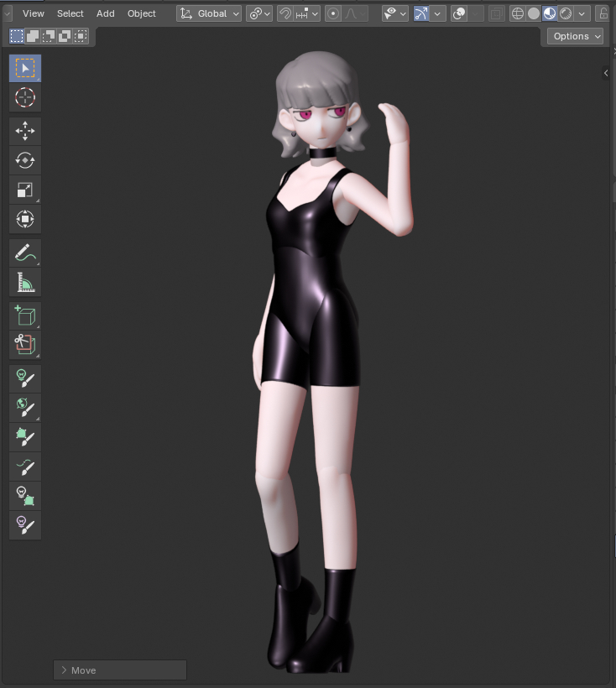Click the Add Cube tool
This screenshot has width=616, height=688.
(25, 315)
